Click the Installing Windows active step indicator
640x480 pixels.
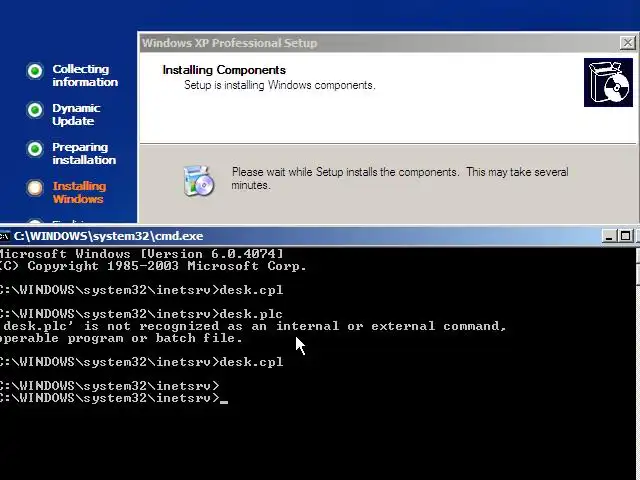pyautogui.click(x=35, y=188)
